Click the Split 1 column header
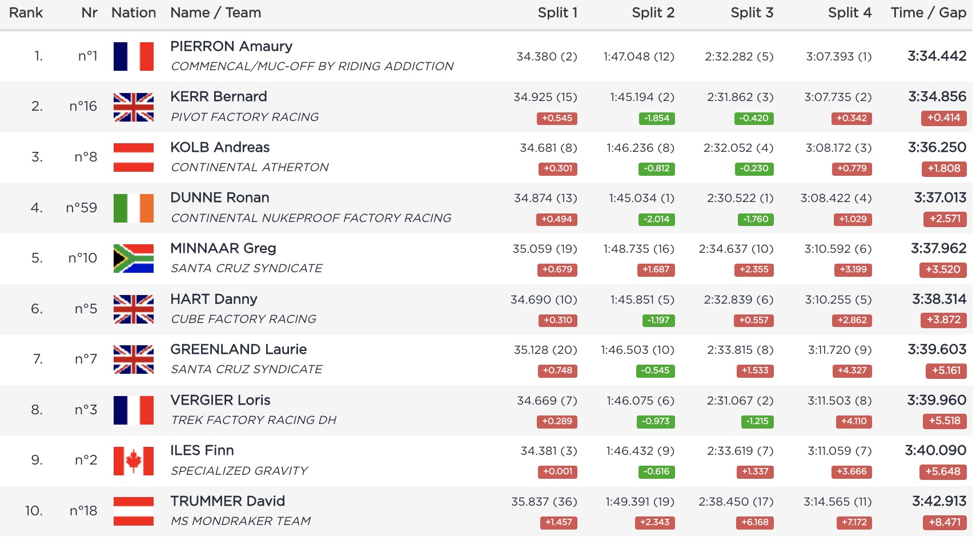 coord(557,13)
